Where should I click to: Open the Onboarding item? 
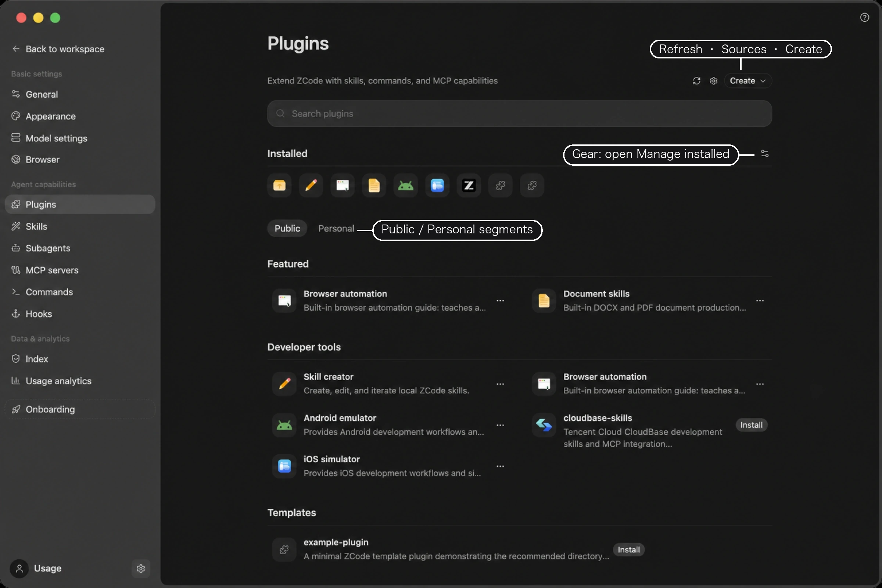coord(80,409)
